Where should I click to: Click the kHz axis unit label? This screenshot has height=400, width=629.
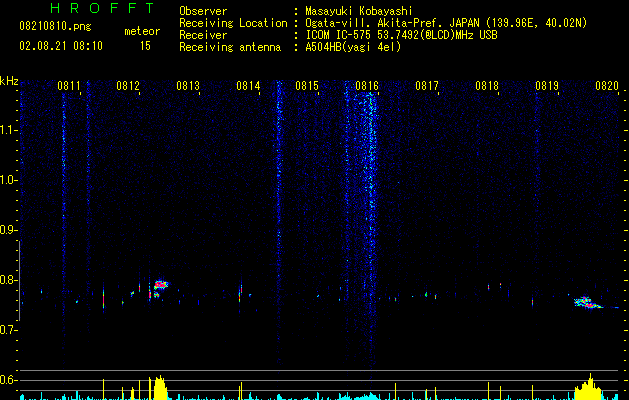(x=9, y=81)
